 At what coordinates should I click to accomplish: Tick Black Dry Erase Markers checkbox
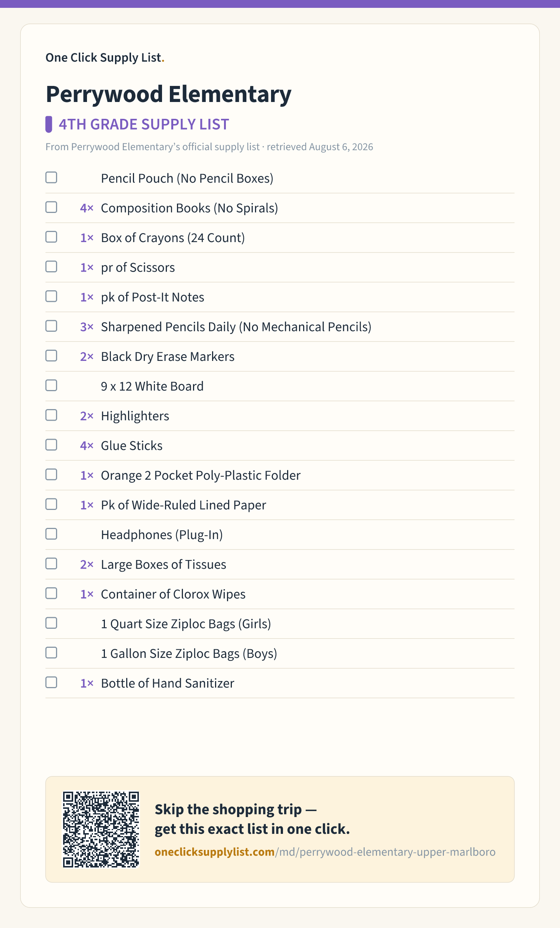pyautogui.click(x=51, y=356)
